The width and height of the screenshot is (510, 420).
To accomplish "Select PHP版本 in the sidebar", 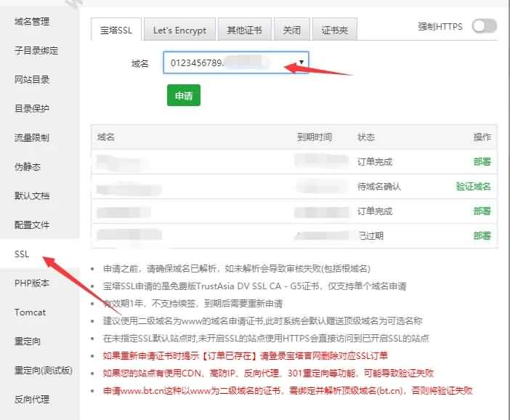I will click(31, 283).
